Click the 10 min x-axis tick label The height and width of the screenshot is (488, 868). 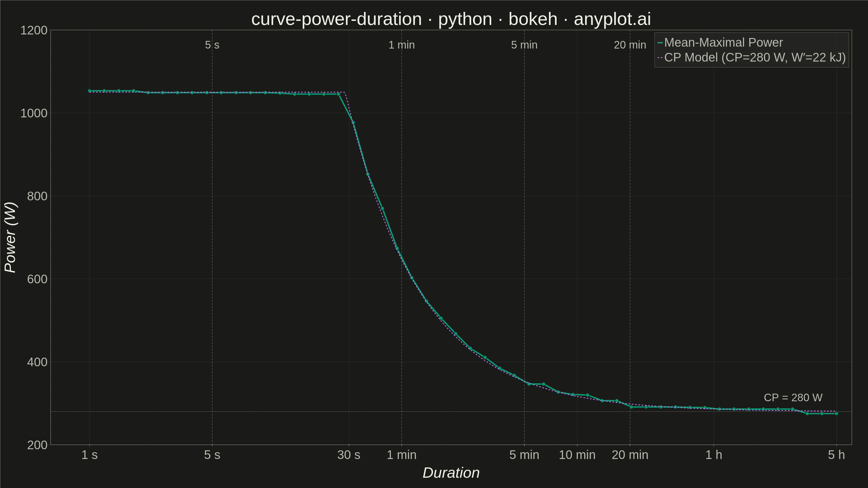click(577, 455)
